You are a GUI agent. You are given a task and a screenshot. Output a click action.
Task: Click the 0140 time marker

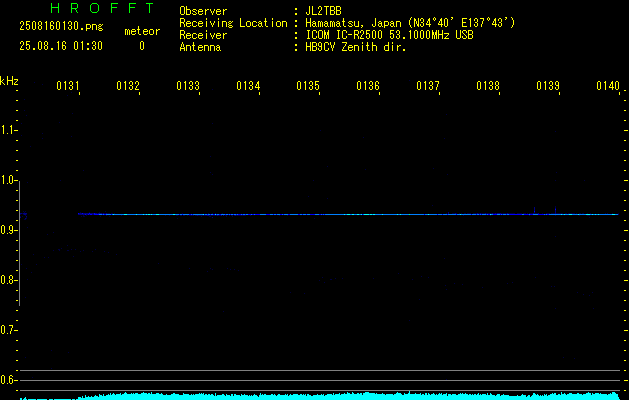pyautogui.click(x=608, y=86)
